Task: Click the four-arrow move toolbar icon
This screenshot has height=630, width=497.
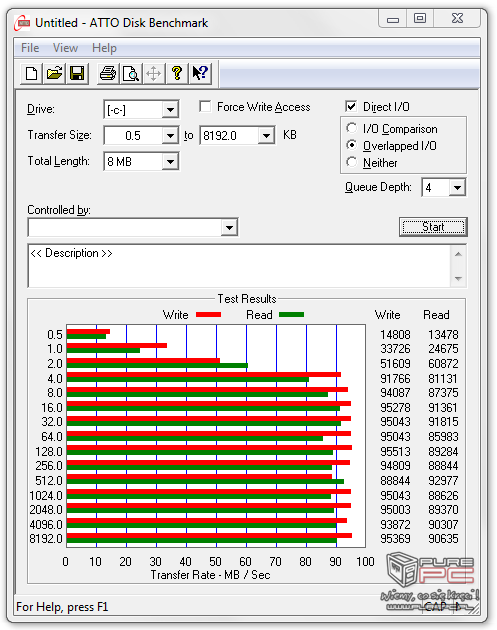Action: click(x=153, y=74)
